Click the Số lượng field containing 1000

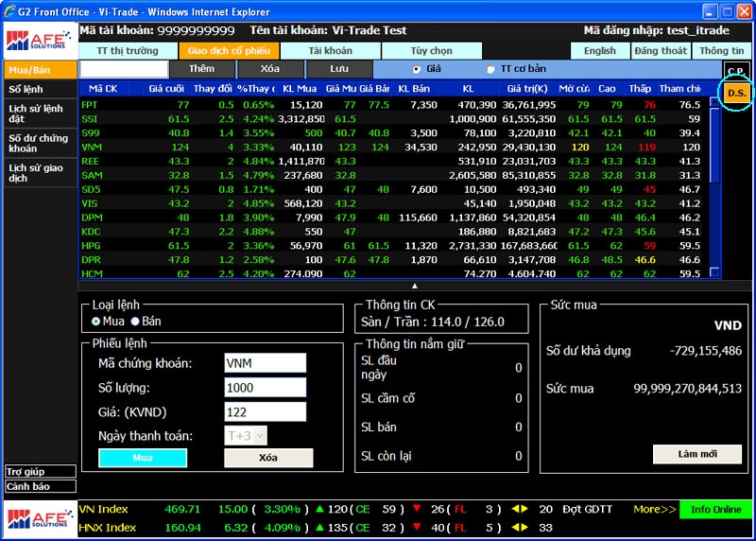[x=266, y=388]
